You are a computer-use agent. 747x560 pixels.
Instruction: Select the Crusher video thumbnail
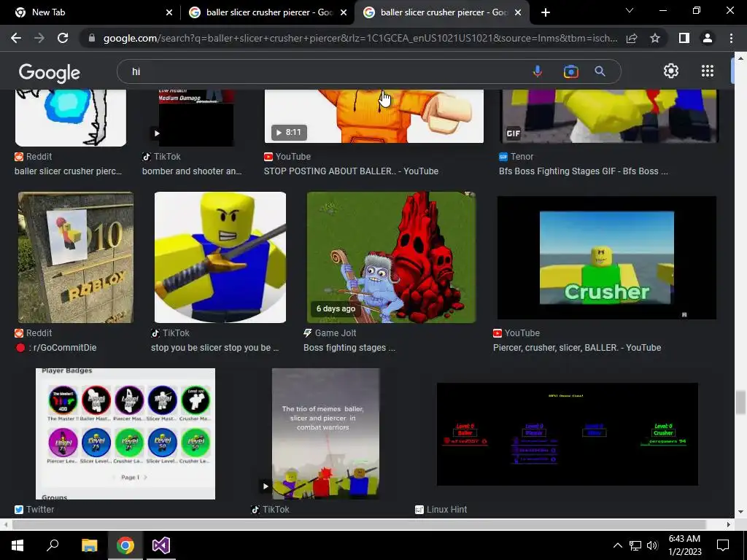[606, 257]
